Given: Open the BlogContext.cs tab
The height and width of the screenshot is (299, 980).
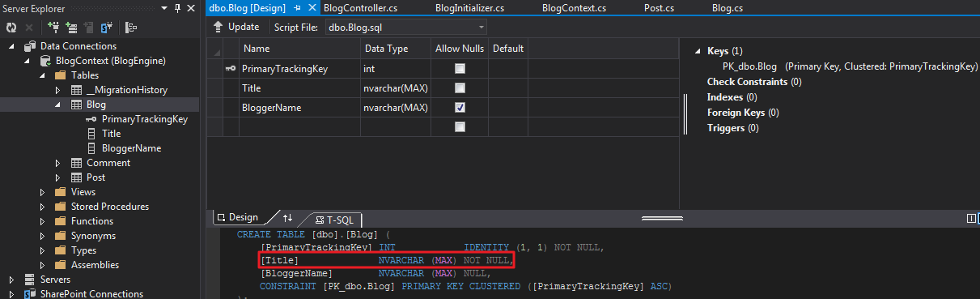Looking at the screenshot, I should [x=574, y=8].
